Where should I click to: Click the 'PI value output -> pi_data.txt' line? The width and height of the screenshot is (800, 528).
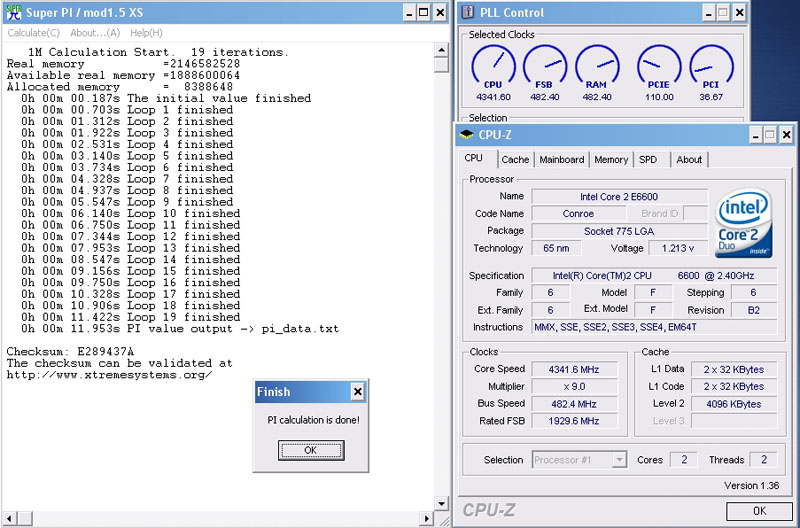click(180, 329)
